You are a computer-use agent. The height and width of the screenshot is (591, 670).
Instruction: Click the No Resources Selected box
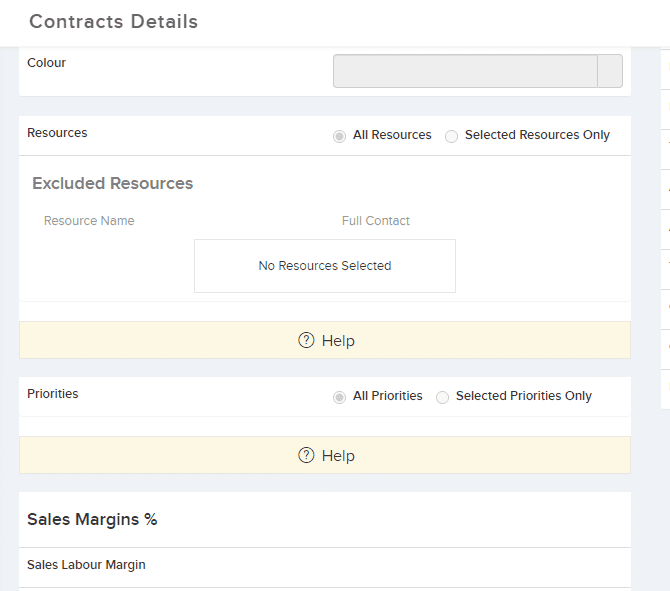point(325,266)
